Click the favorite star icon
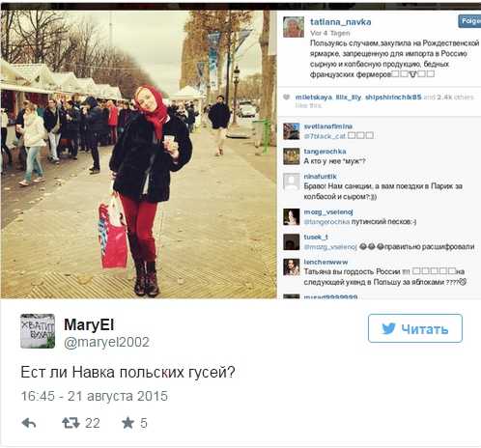481x448 pixels. (x=127, y=423)
